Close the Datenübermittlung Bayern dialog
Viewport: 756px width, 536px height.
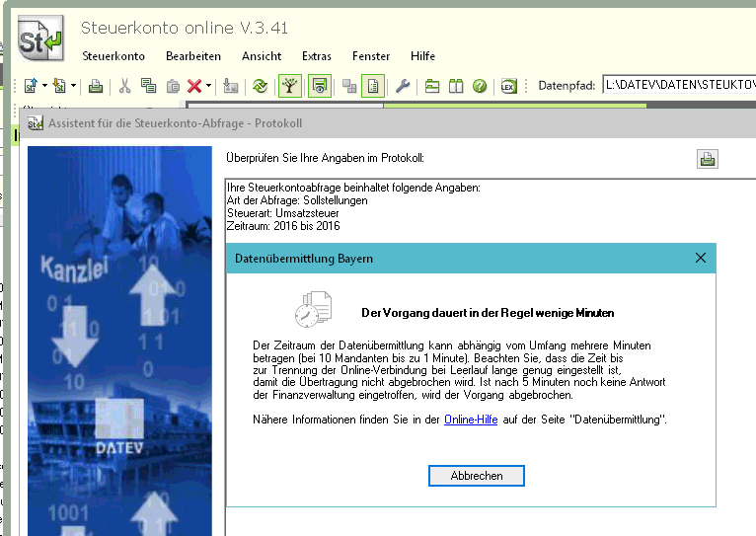pos(701,258)
